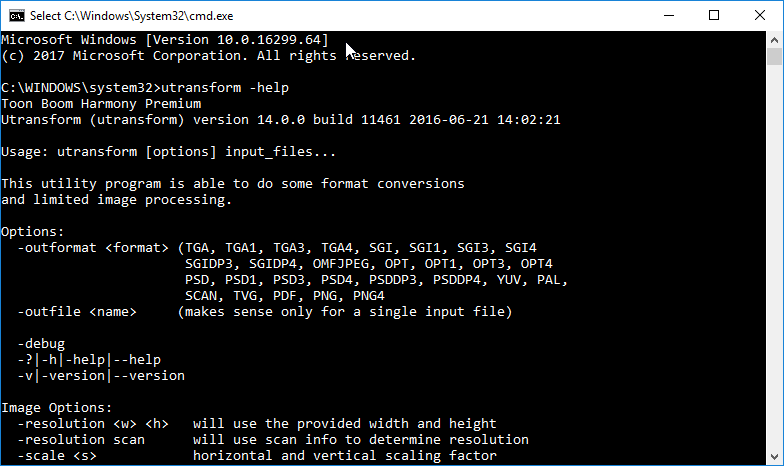Minimize the Command Prompt window

click(x=667, y=15)
